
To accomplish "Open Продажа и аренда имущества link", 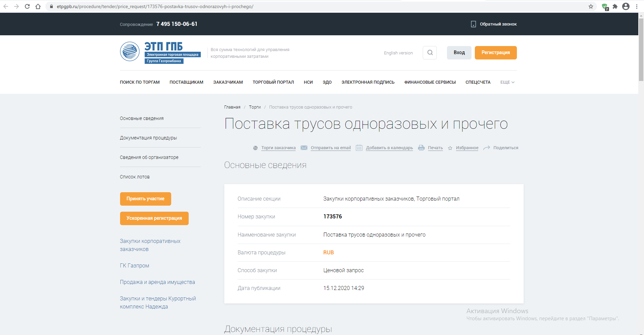I will click(x=157, y=282).
